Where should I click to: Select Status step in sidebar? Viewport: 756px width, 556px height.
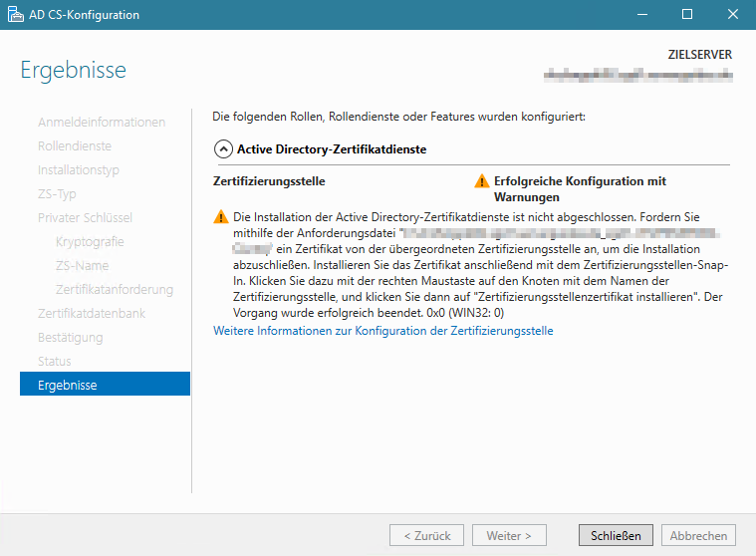click(55, 361)
